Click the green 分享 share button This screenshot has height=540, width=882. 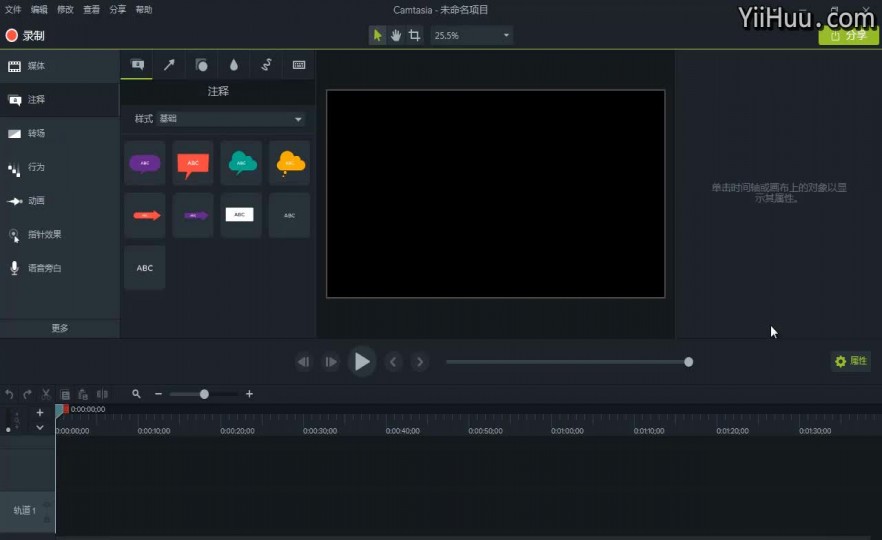pos(848,35)
